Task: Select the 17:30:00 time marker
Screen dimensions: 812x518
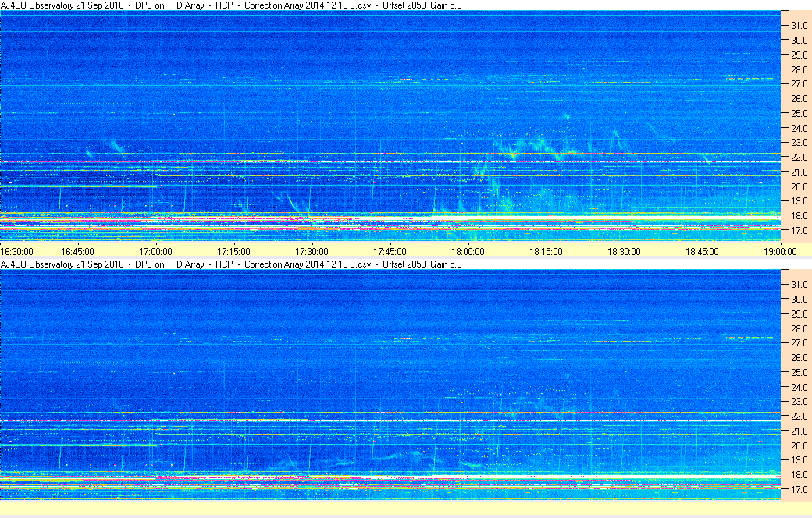Action: pyautogui.click(x=312, y=251)
